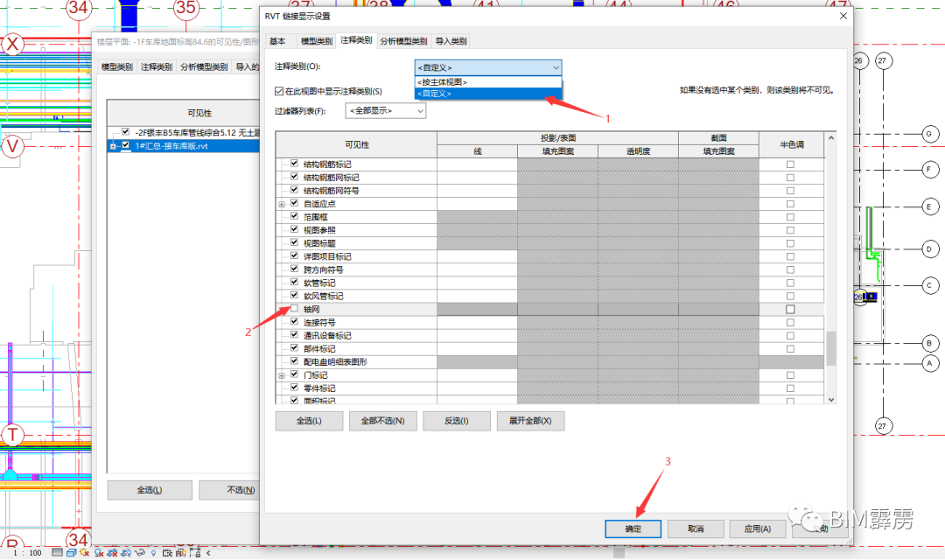Viewport: 945px width, 560px height.
Task: Select 注释类别 tab in RVT dialog
Action: [x=356, y=39]
